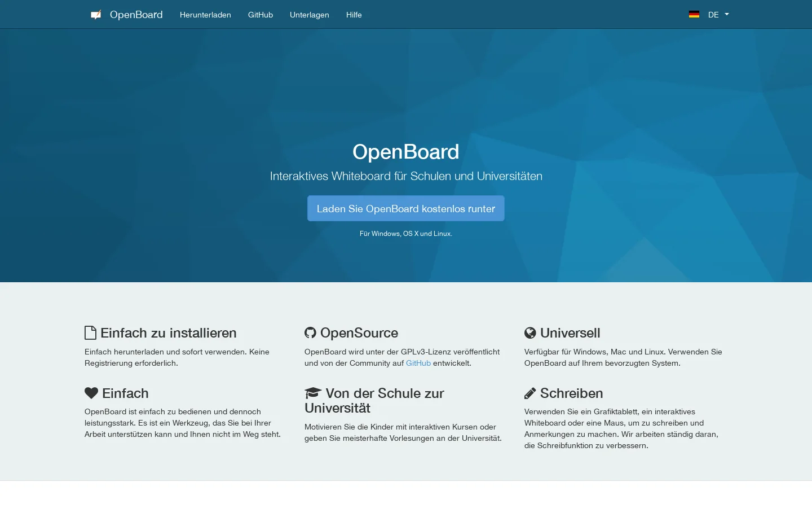The width and height of the screenshot is (812, 508).
Task: Click the heart icon beside Einfach
Action: pos(91,393)
